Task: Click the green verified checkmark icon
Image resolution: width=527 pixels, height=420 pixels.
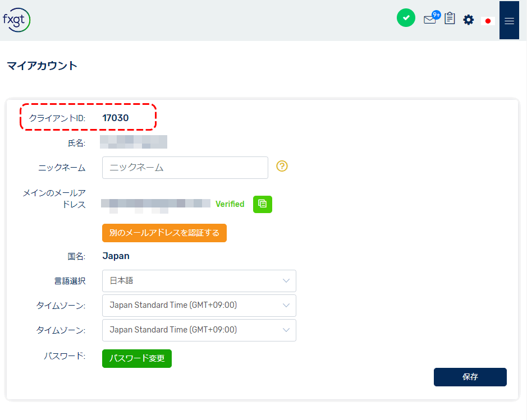Action: point(406,18)
